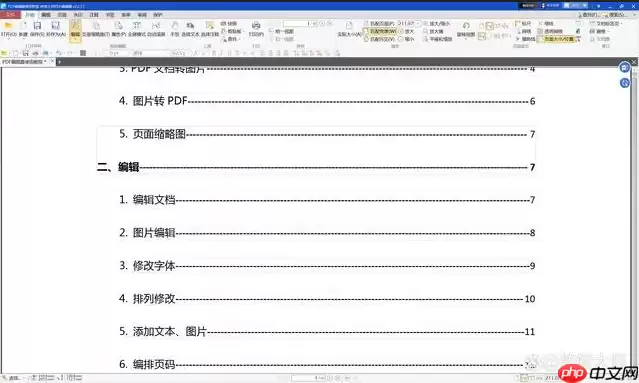Toggle 网格 grid option
The height and width of the screenshot is (383, 639).
pyautogui.click(x=524, y=31)
